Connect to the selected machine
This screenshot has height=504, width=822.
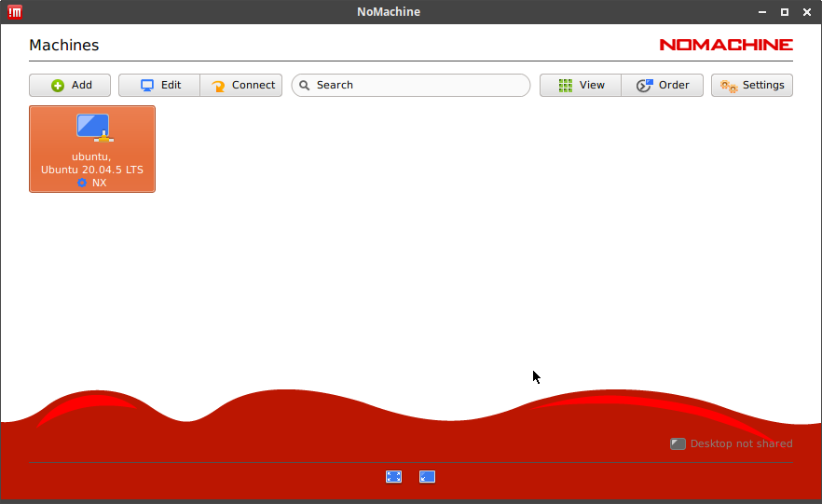point(241,86)
